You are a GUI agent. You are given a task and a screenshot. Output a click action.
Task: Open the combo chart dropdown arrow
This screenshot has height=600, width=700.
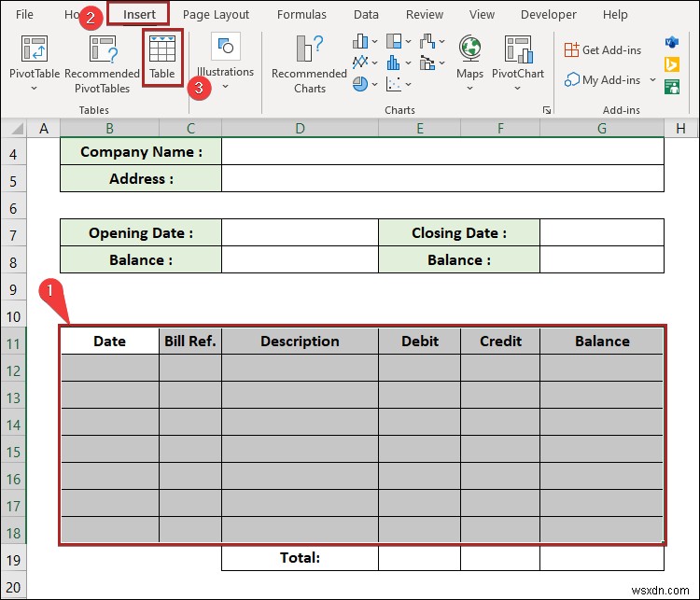point(441,63)
